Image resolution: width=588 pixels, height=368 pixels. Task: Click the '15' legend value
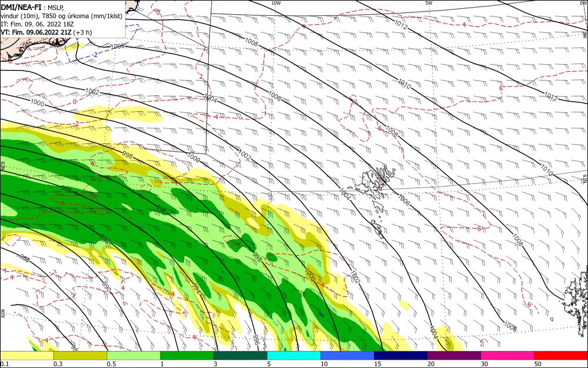tap(377, 364)
